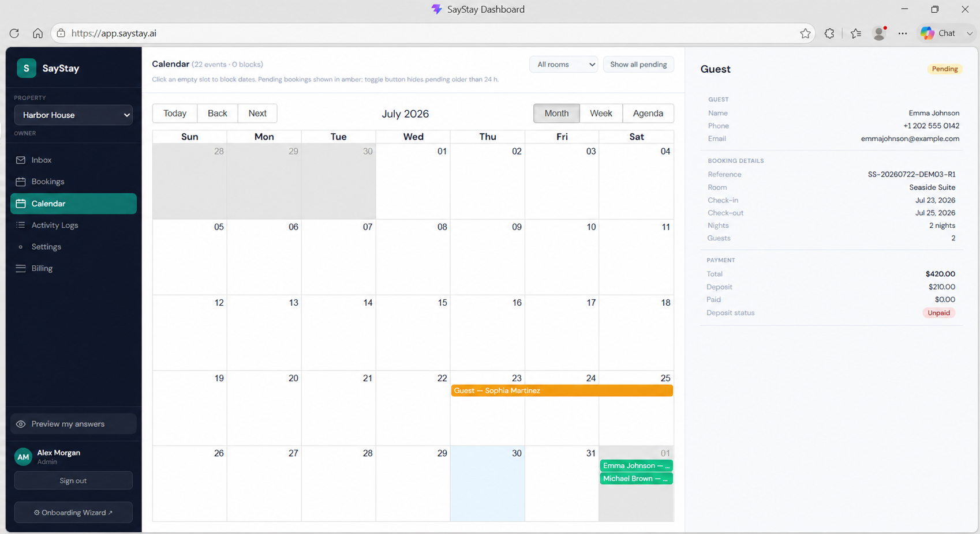
Task: Click the SayStay green S logo
Action: (26, 68)
